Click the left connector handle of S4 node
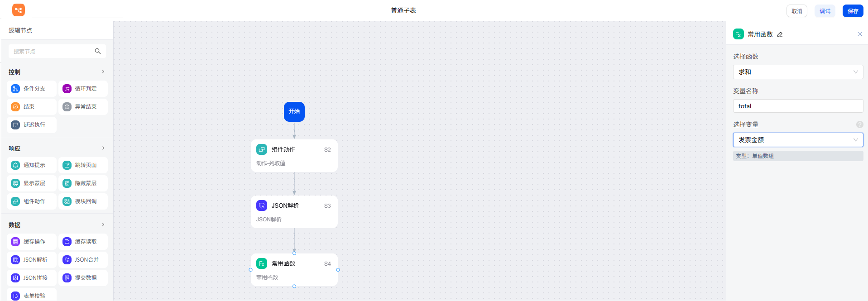The image size is (868, 301). click(x=250, y=270)
